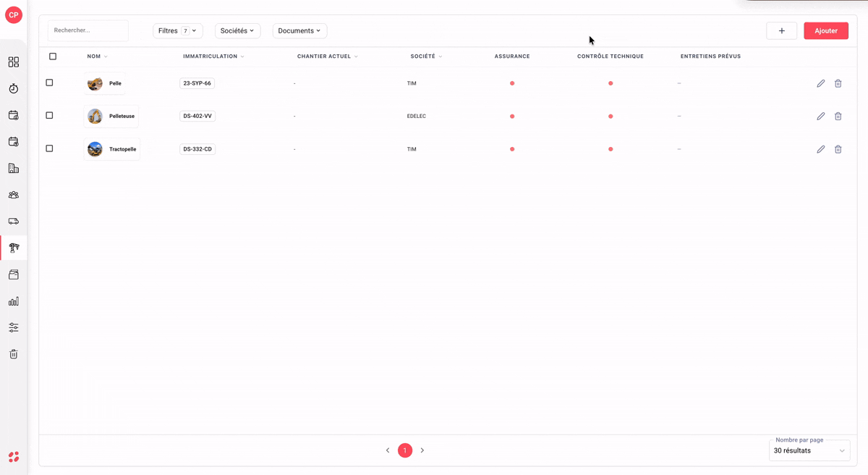The image size is (868, 475).
Task: Tick the checkbox for Pelle row
Action: [x=49, y=83]
